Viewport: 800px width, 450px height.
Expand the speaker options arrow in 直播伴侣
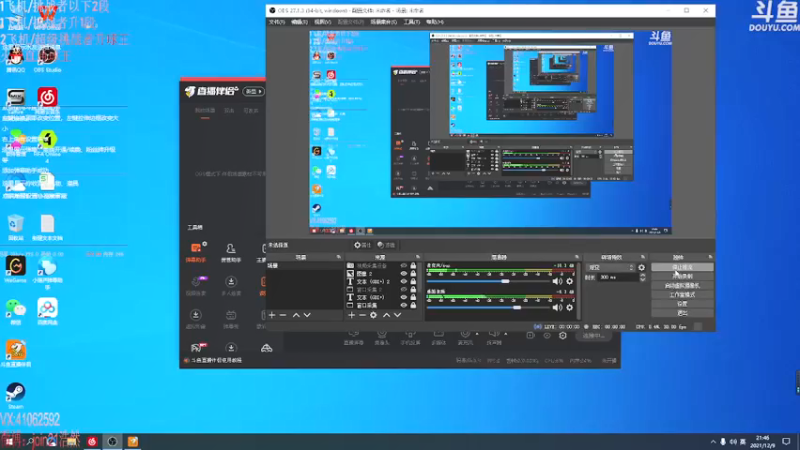[506, 334]
